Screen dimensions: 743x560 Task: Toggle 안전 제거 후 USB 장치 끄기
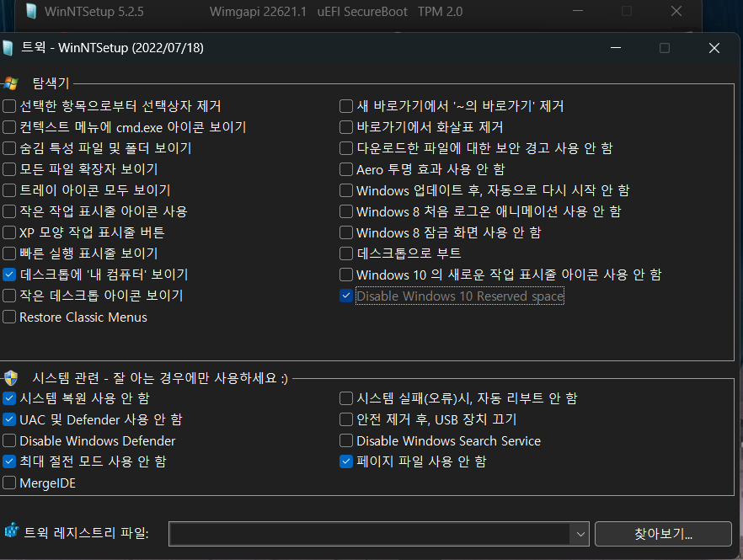point(346,419)
